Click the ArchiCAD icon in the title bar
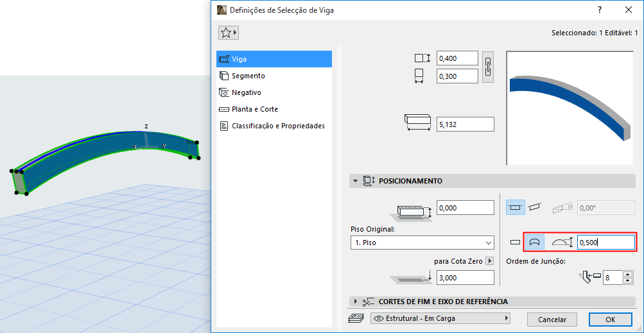 (222, 10)
